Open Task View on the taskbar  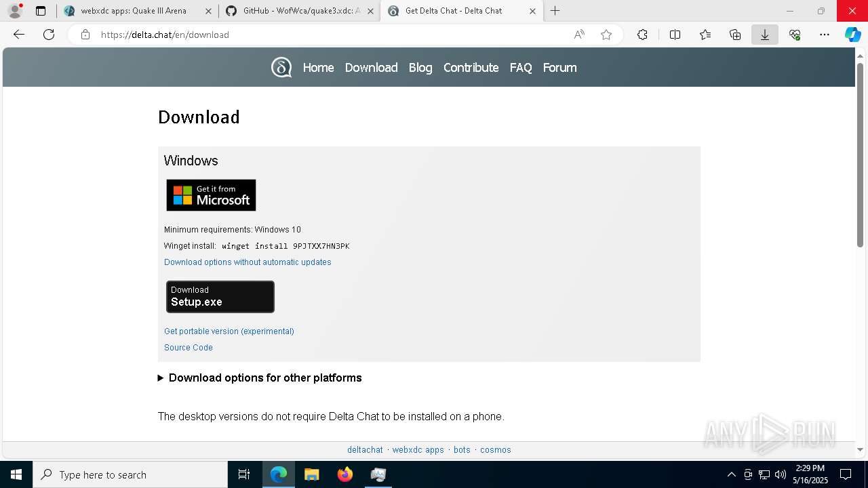click(244, 474)
